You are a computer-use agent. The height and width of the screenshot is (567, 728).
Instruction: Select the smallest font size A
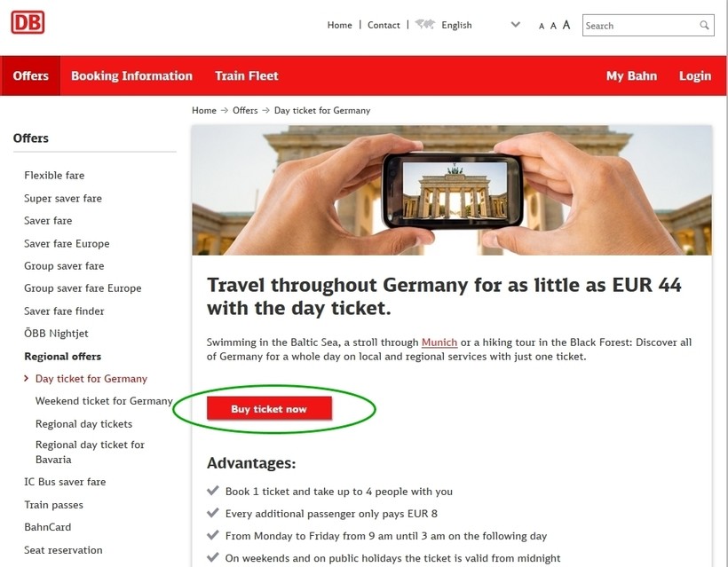542,27
